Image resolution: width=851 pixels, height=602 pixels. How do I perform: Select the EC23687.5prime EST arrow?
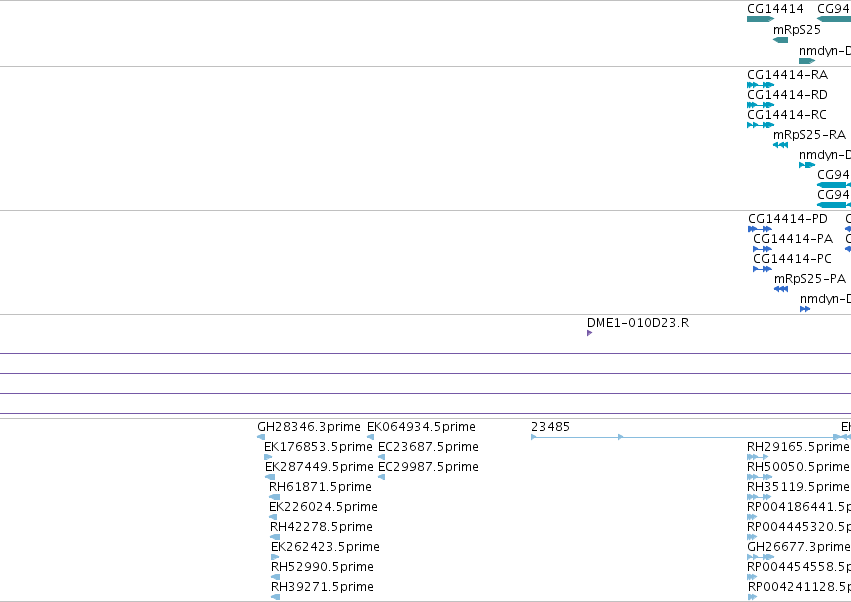(x=382, y=457)
